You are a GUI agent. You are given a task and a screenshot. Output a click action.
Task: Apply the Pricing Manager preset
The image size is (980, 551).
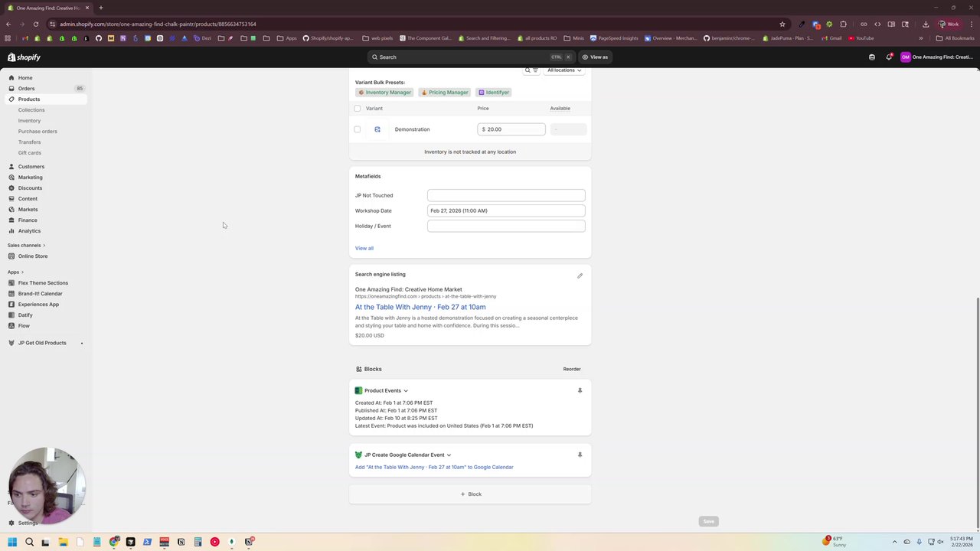coord(445,93)
